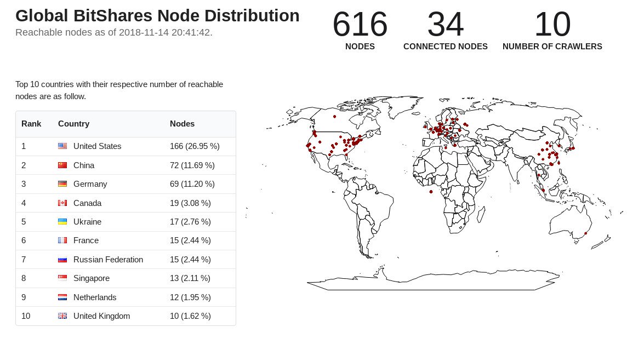Click the reachable nodes timestamp subtitle
Screen dimensions: 644x344
(x=114, y=32)
